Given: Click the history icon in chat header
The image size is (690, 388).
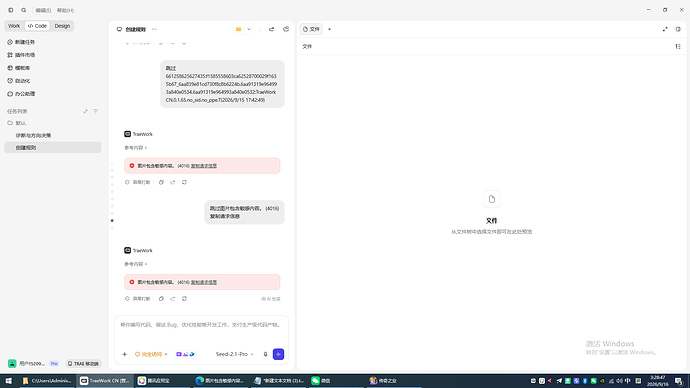Looking at the screenshot, I should pyautogui.click(x=286, y=29).
